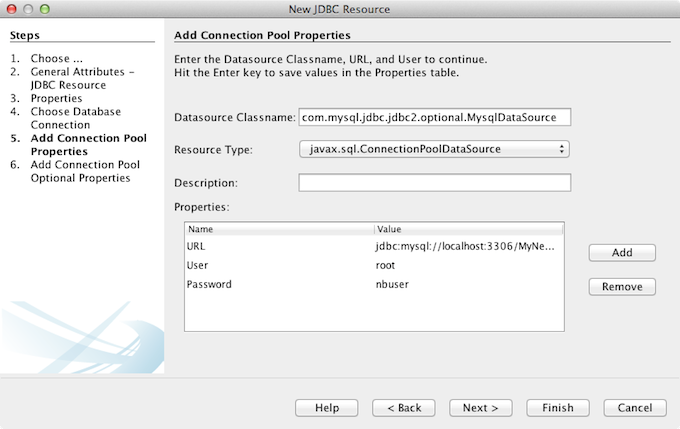Open the Resource Type dropdown
680x429 pixels.
pos(434,149)
